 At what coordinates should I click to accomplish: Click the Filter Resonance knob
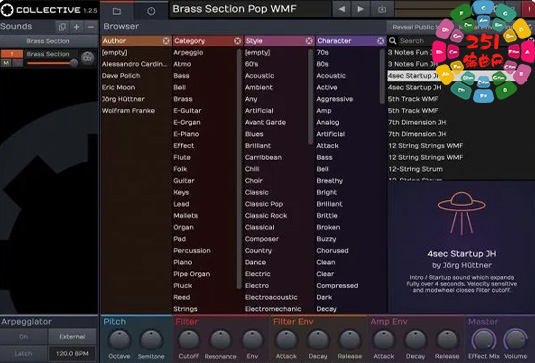pyautogui.click(x=220, y=340)
